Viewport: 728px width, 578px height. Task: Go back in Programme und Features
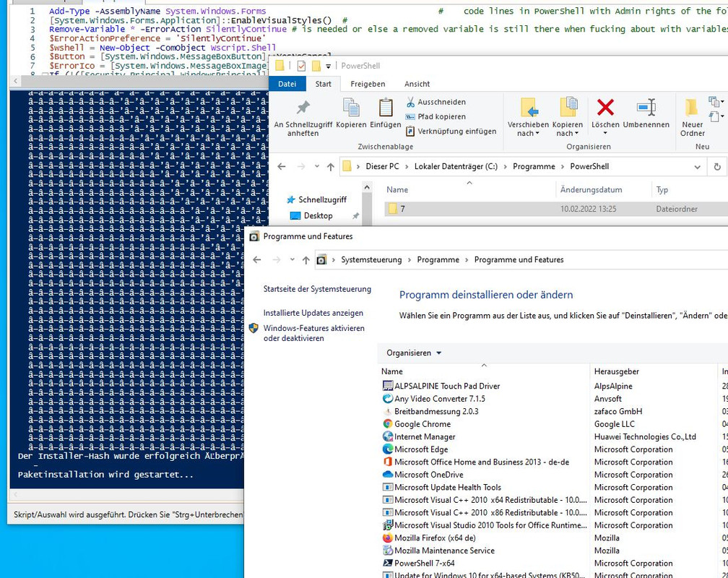click(257, 259)
